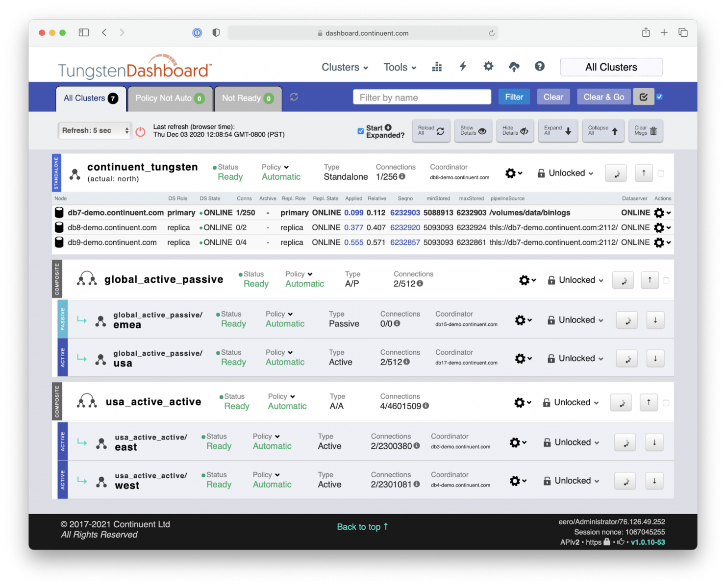This screenshot has width=726, height=588.
Task: Switch to Not Ready tab
Action: 248,98
